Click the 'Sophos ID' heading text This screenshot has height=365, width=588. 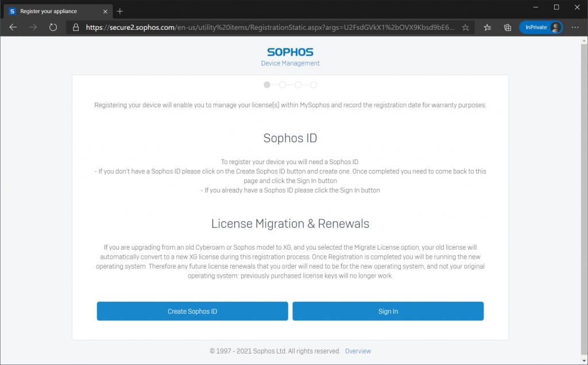[x=290, y=138]
